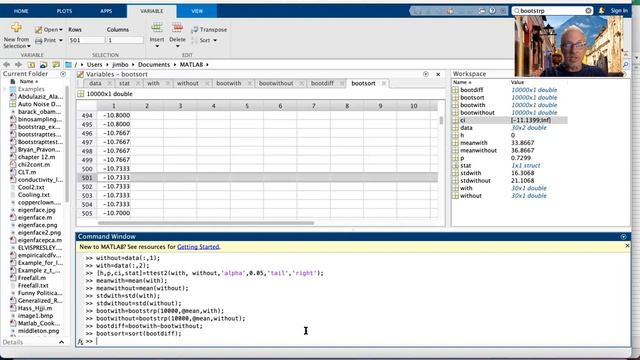Click the Rows selection input field
640x360 pixels.
tap(86, 40)
